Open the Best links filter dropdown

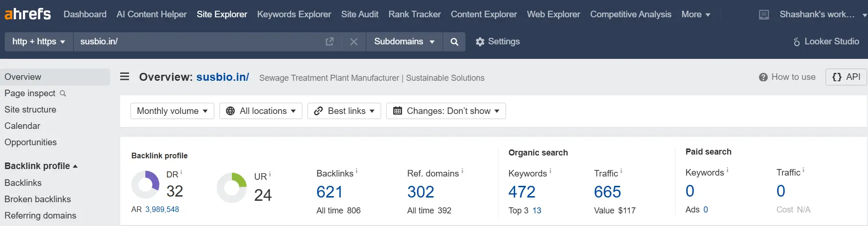(344, 111)
